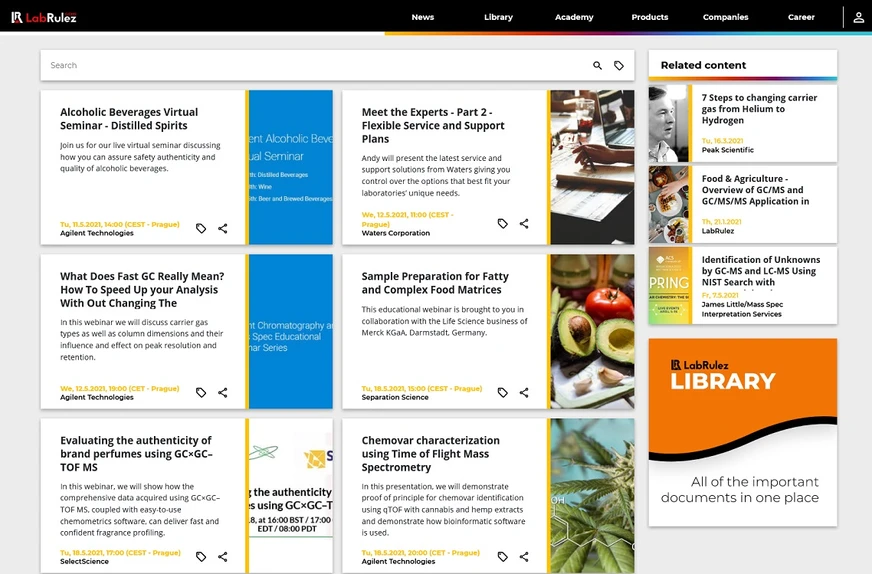Share the What Does Fast GC card
872x574 pixels.
(222, 393)
